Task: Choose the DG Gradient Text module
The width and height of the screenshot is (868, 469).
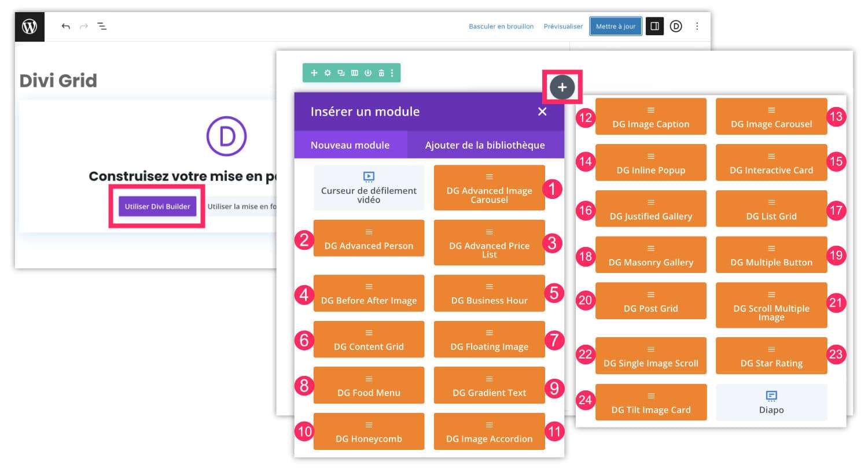Action: [x=490, y=385]
